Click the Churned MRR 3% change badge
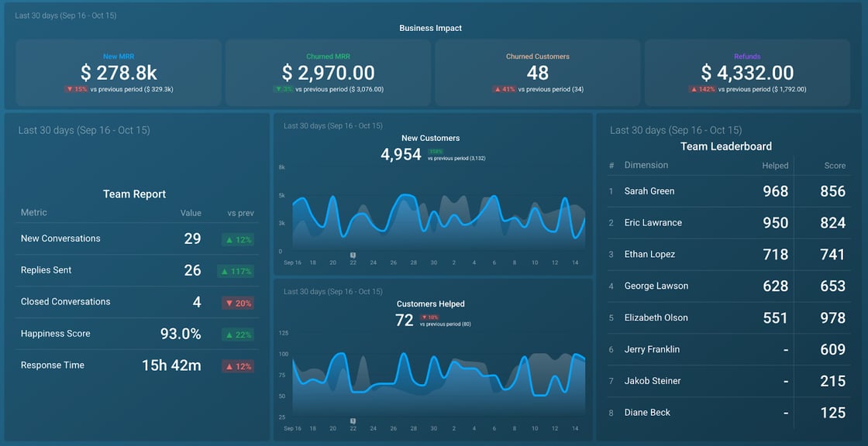 click(284, 89)
